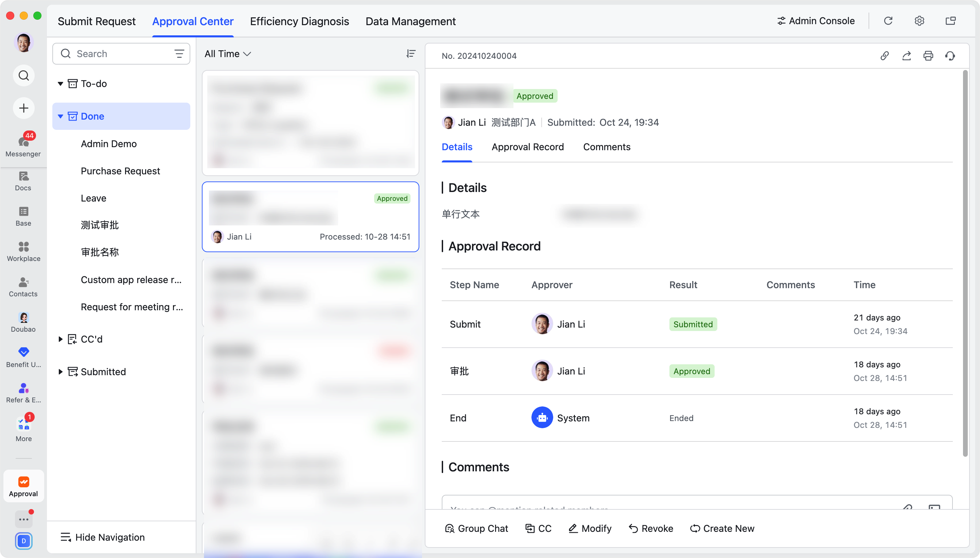Viewport: 980px width, 558px height.
Task: Copy the approval link icon
Action: [x=885, y=56]
